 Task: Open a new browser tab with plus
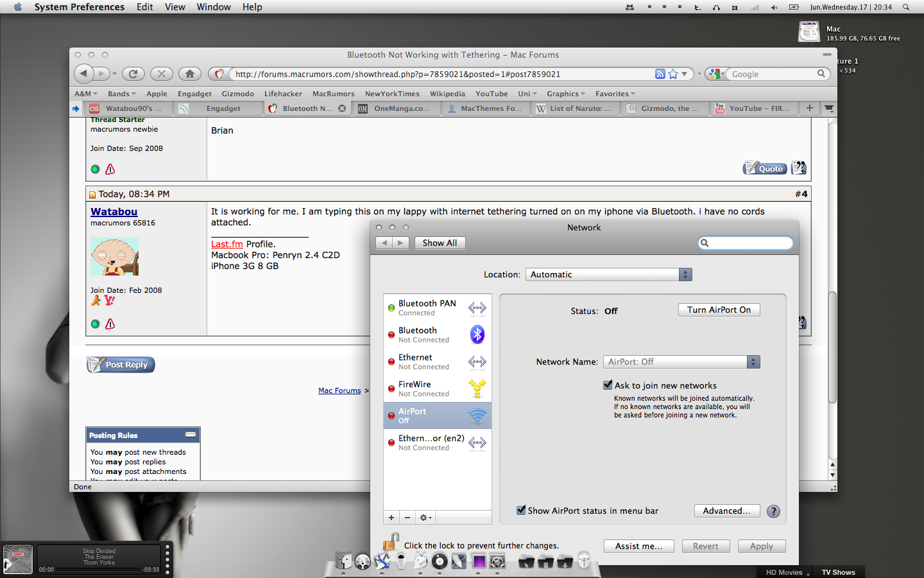click(810, 108)
